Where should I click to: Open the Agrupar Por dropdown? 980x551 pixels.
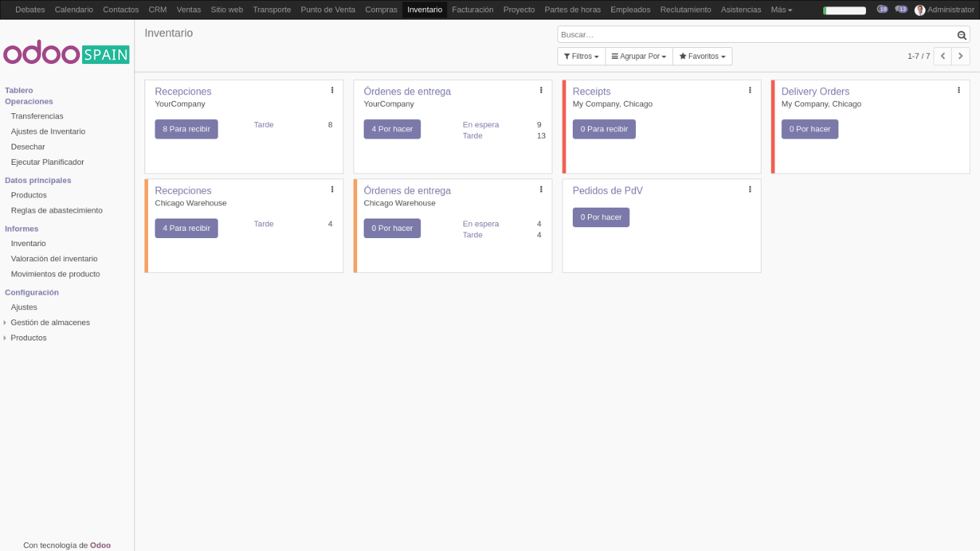(x=638, y=56)
